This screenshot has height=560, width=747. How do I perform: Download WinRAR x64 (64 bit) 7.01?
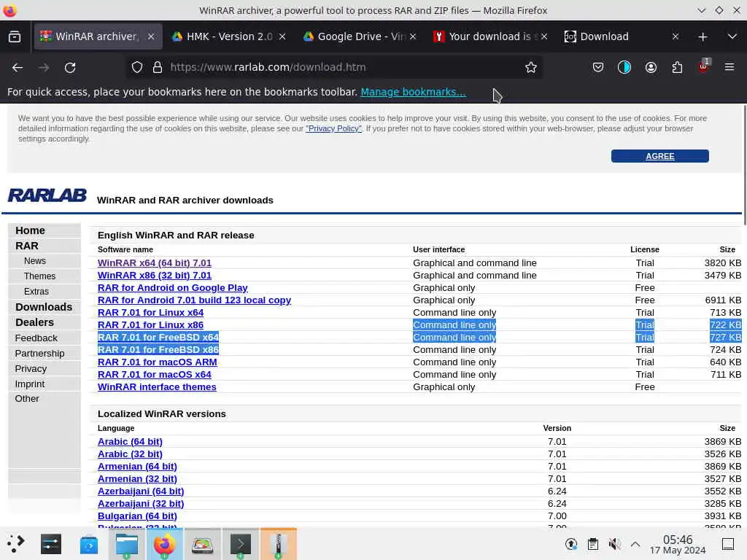click(155, 262)
